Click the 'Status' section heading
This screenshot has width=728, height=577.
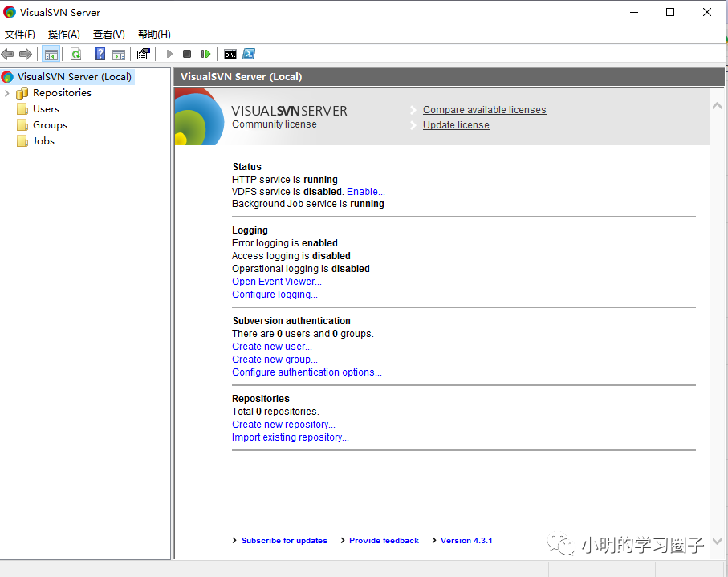pos(247,167)
